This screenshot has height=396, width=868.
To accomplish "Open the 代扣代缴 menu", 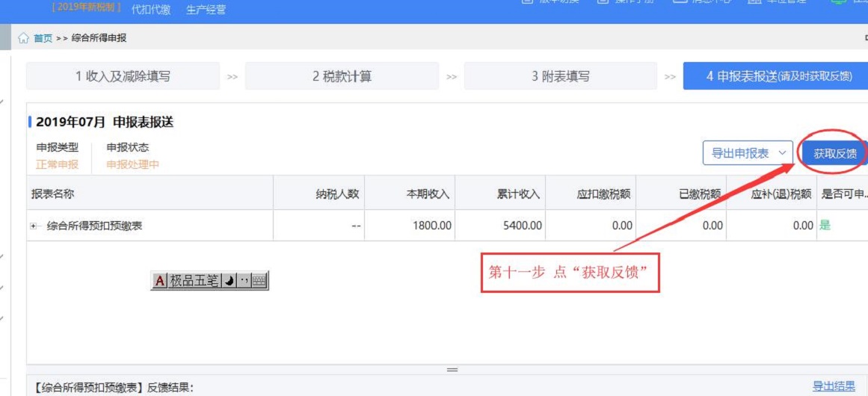I will click(x=150, y=10).
